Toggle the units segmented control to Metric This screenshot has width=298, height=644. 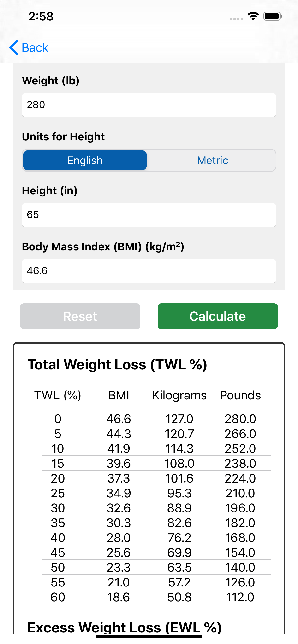(x=212, y=160)
